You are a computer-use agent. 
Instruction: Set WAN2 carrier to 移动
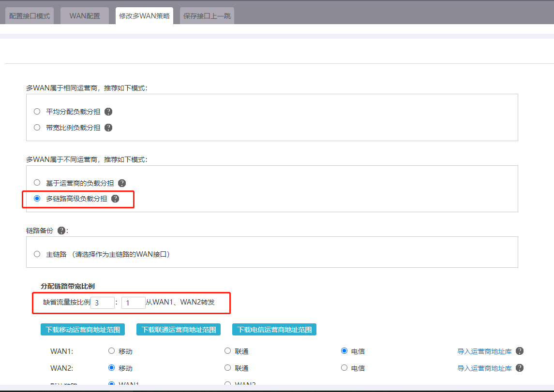point(112,368)
